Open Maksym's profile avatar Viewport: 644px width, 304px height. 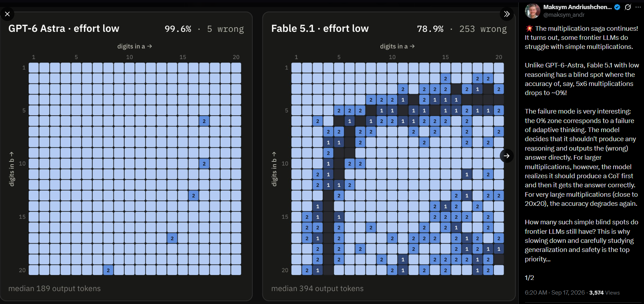(532, 11)
